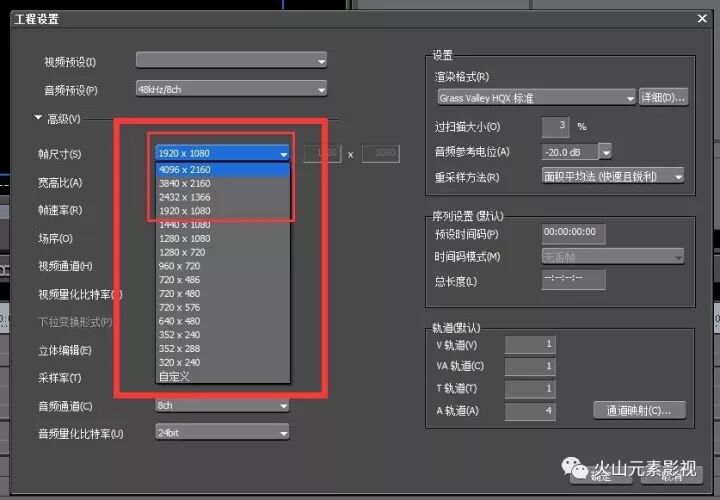The height and width of the screenshot is (500, 720).
Task: Click the VA 轨道 count field
Action: 530,366
